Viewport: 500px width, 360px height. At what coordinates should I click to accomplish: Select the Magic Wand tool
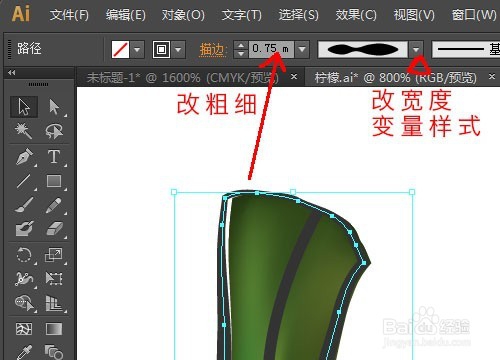coord(24,131)
